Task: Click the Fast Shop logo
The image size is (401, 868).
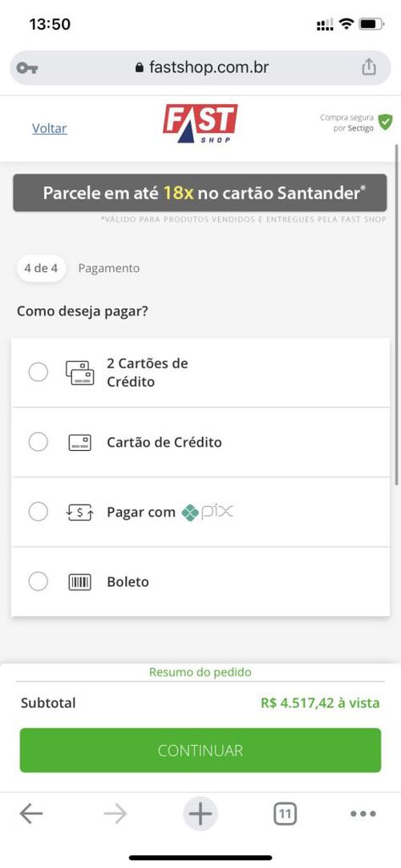Action: [200, 124]
